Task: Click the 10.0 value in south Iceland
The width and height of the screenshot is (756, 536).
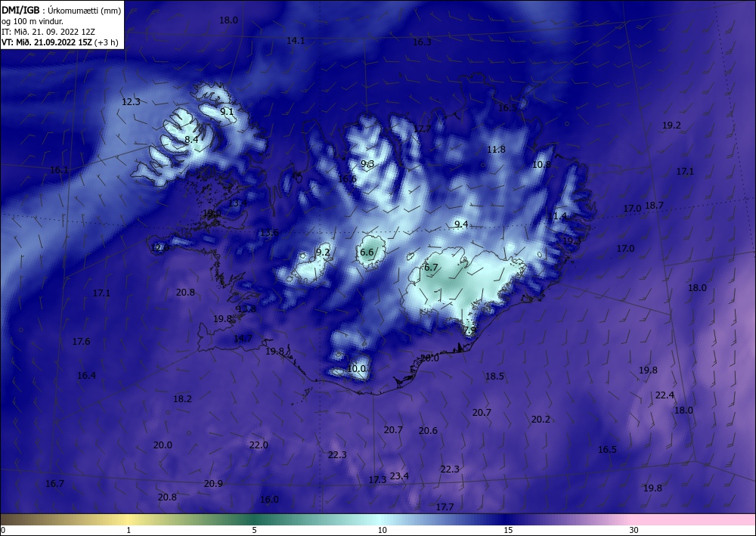Action: (x=357, y=369)
